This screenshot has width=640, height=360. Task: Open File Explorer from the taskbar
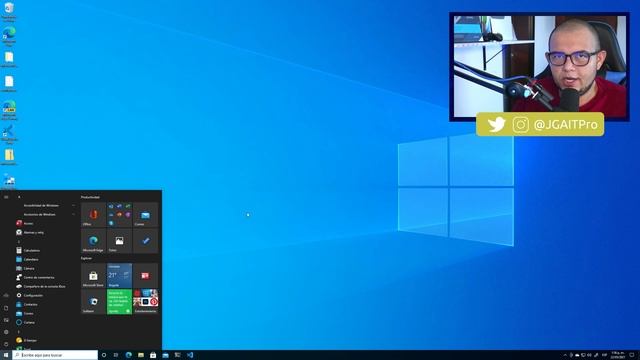click(x=141, y=355)
